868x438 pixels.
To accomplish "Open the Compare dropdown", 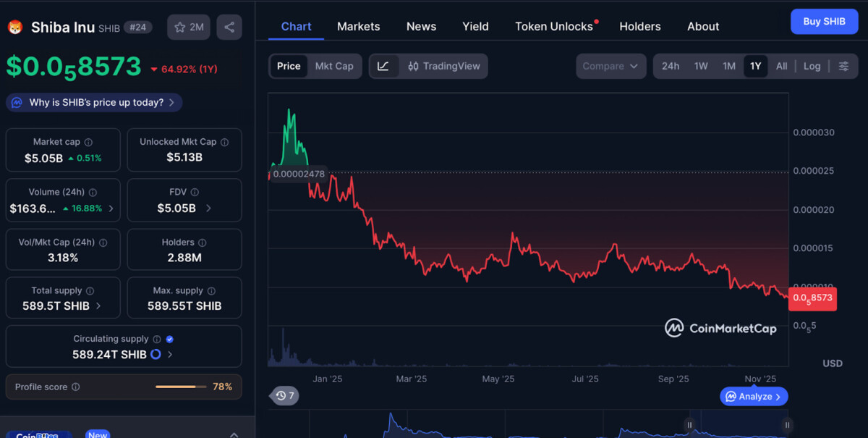I will tap(610, 66).
